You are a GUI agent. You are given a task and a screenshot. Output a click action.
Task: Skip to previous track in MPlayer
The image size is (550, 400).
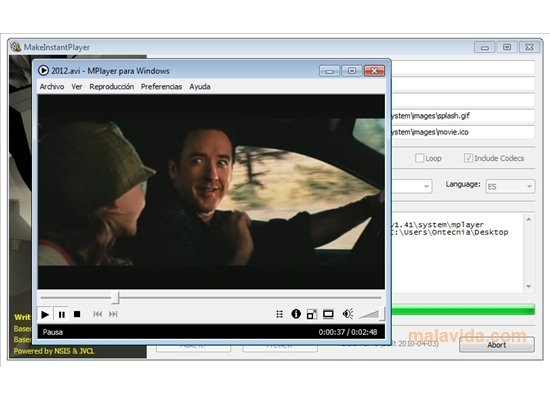(98, 314)
